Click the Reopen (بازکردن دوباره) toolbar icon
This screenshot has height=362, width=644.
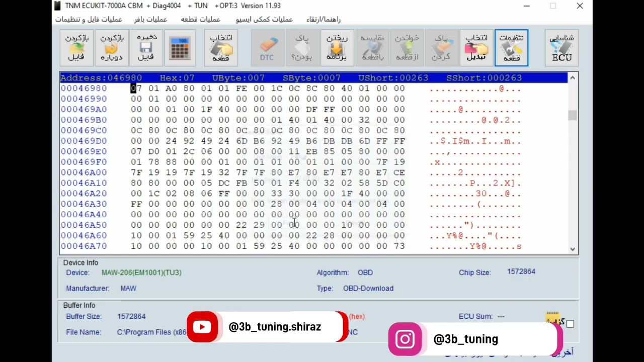tap(111, 48)
